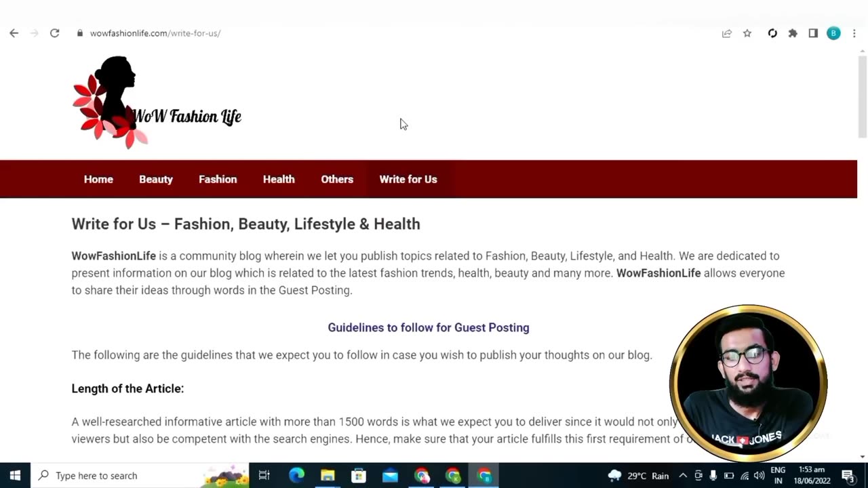View site info via the padlock icon
The image size is (868, 488).
(80, 33)
